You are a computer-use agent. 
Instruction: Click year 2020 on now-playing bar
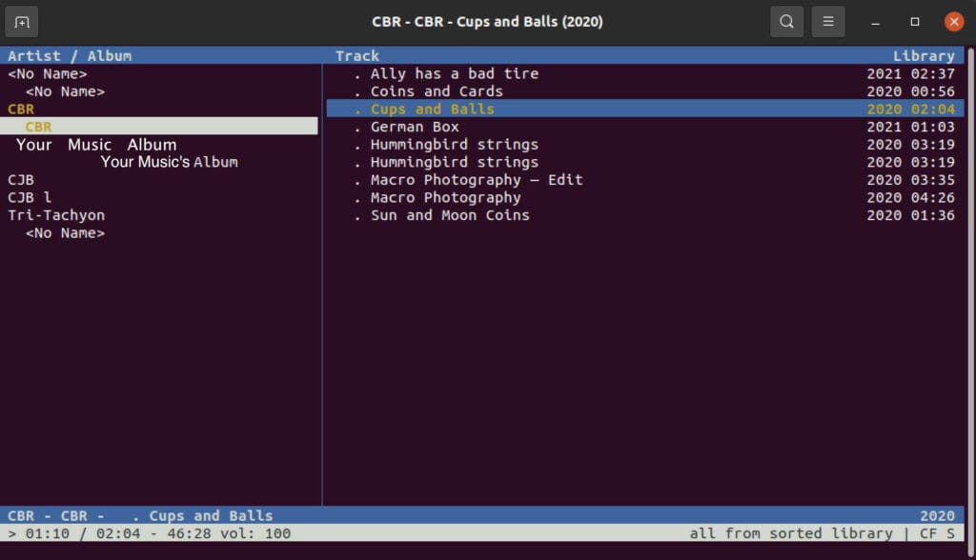[x=937, y=516]
